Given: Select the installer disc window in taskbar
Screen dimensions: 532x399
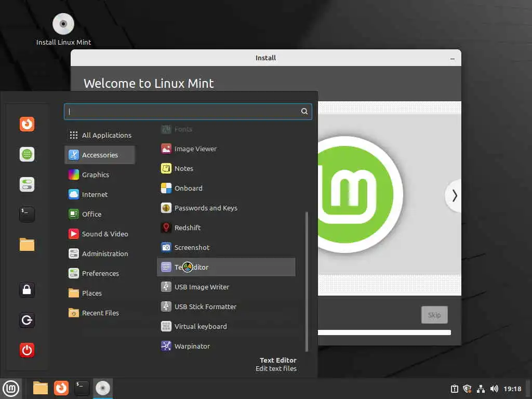Looking at the screenshot, I should [102, 388].
